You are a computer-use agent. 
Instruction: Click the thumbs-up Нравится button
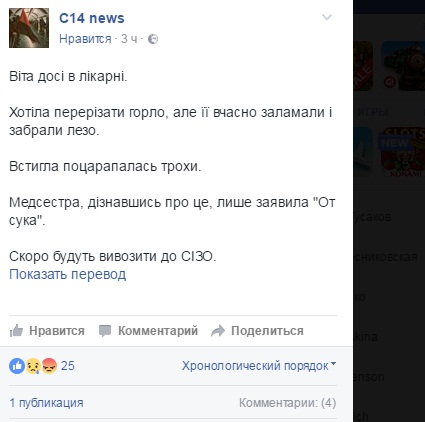click(x=47, y=331)
